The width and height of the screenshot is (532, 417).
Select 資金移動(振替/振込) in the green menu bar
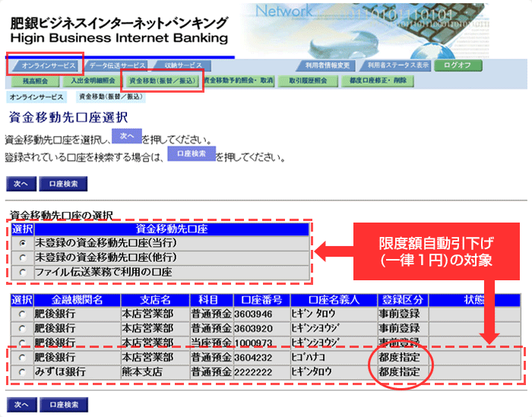tap(162, 81)
